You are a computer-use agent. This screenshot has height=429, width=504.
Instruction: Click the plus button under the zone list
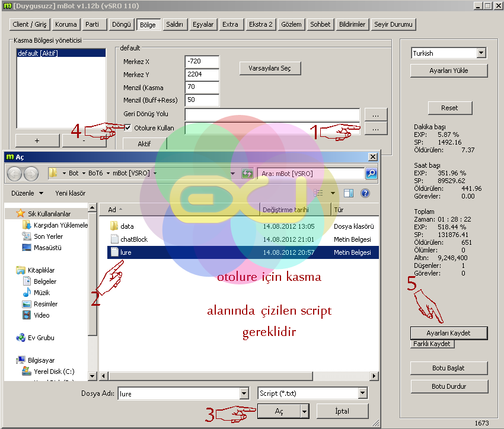click(37, 140)
